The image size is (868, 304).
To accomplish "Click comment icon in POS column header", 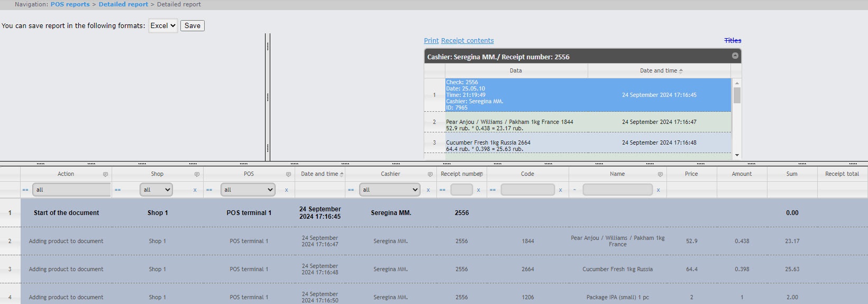I will point(288,174).
